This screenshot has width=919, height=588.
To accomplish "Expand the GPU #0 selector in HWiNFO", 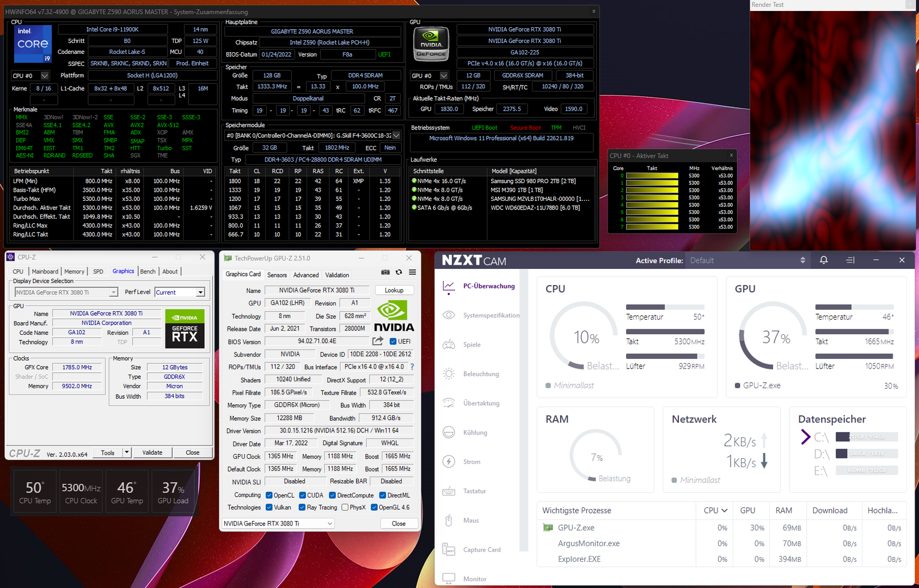I will 444,76.
